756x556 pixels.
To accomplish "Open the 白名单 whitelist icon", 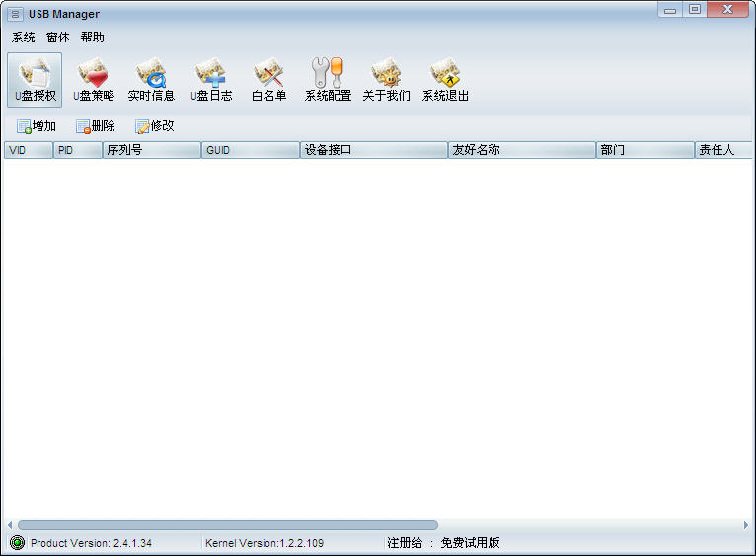I will tap(268, 79).
